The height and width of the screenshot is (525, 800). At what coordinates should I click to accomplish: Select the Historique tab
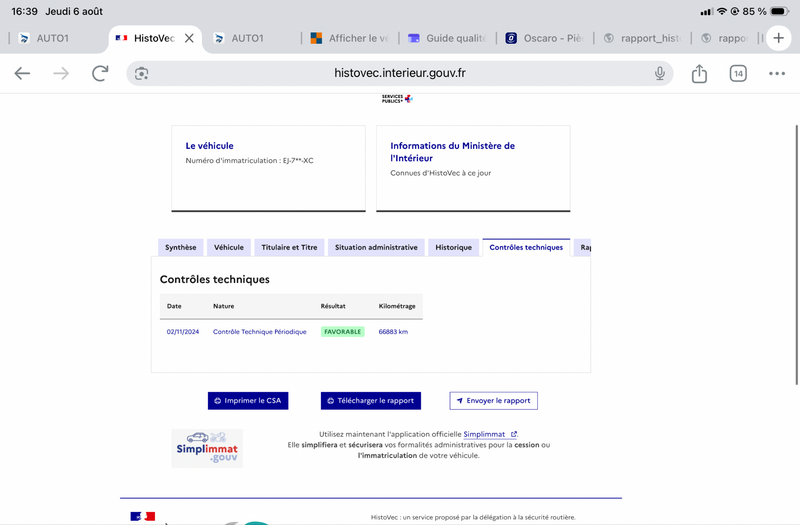(454, 247)
